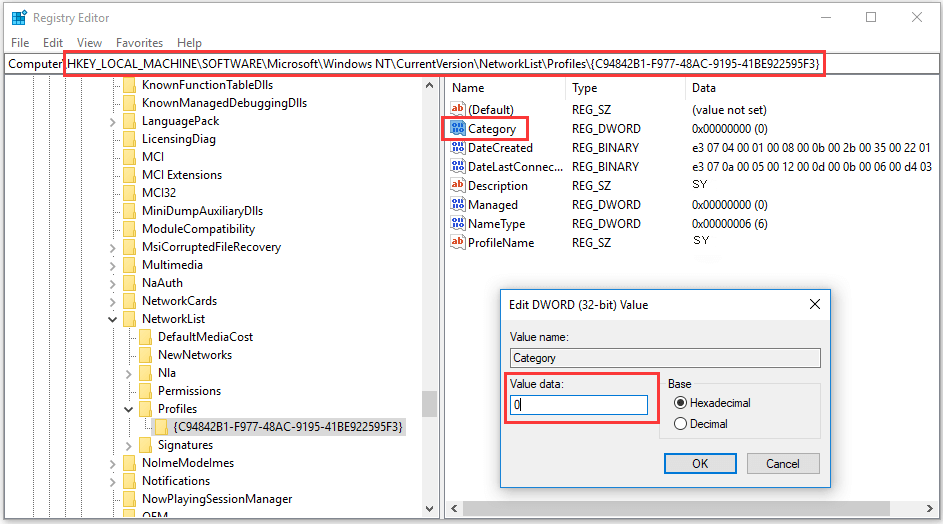Expand the NoImeModeImes tree node
Screen dimensions: 943x524
(112, 464)
